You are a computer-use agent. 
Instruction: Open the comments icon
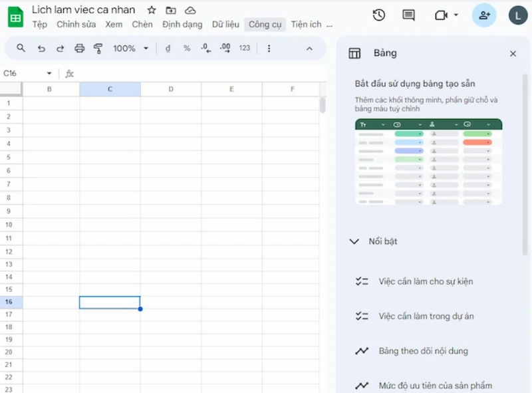[408, 14]
